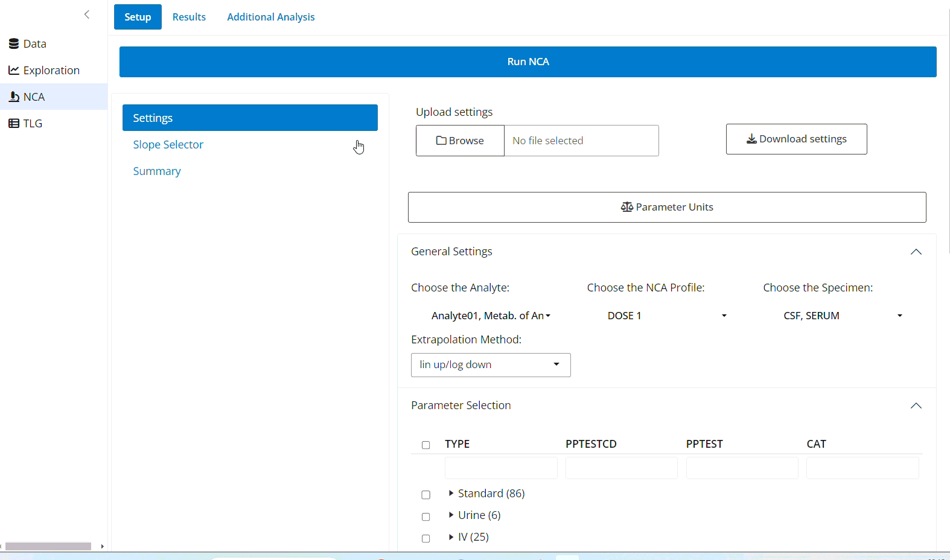Download settings file
950x560 pixels.
click(796, 139)
